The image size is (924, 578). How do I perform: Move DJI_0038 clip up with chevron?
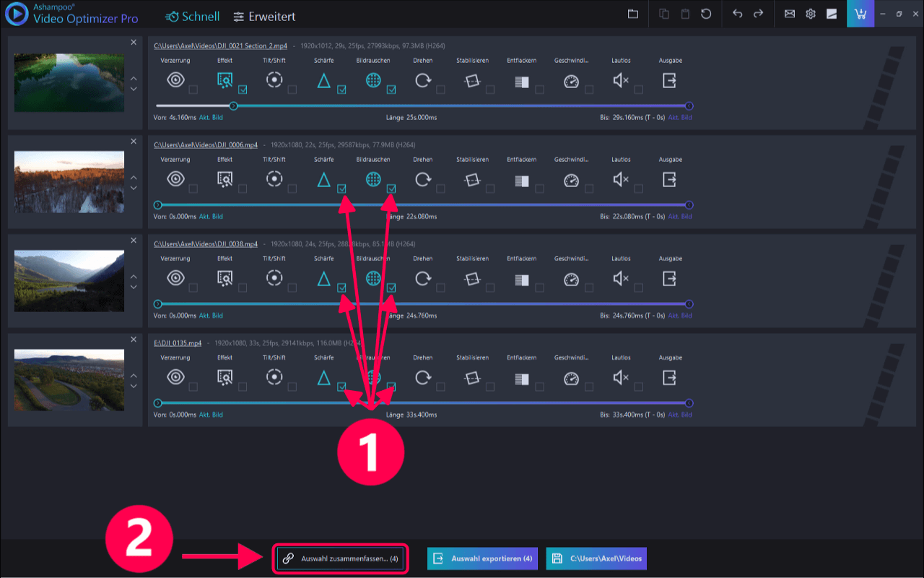coord(134,276)
